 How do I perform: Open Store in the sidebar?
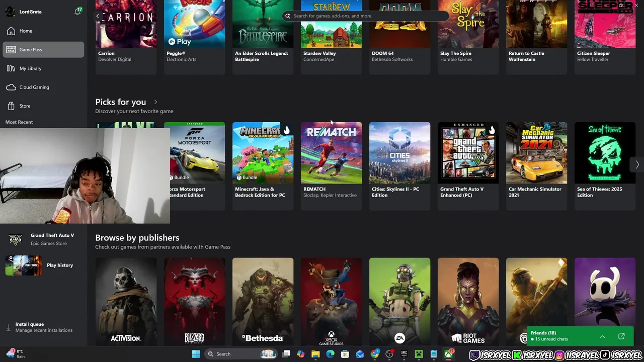[43, 106]
